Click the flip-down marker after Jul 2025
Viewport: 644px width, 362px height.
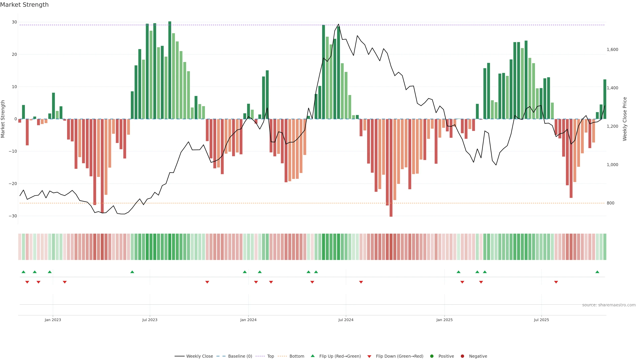coord(556,282)
